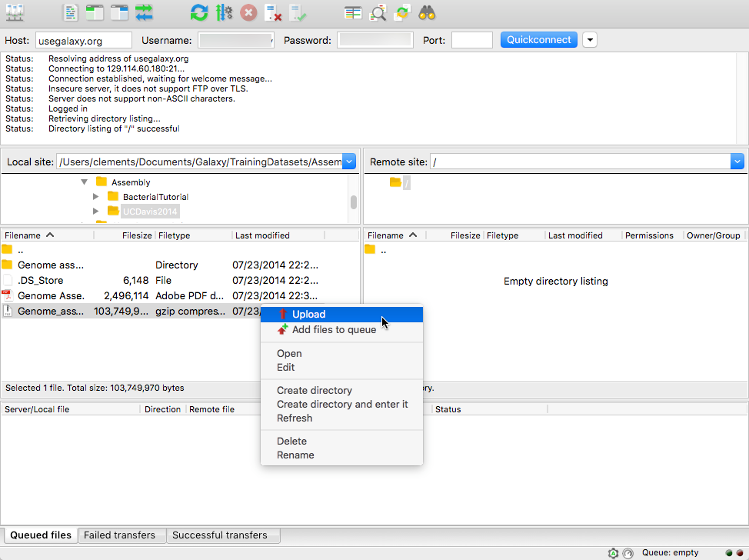Select the UCDavis2014 folder in tree
The image size is (749, 560).
tap(150, 212)
